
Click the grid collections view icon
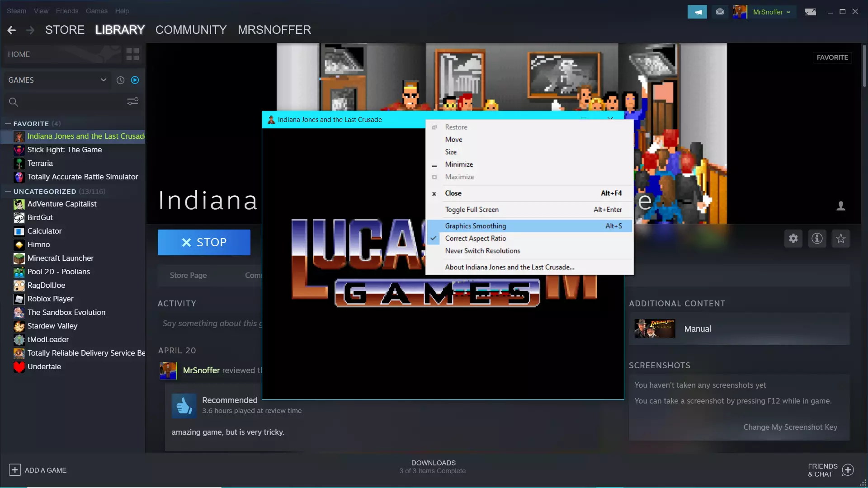(132, 54)
